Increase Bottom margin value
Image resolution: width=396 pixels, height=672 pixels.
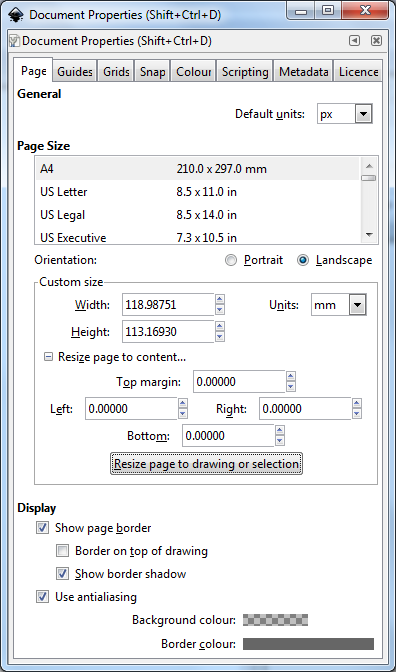point(280,430)
